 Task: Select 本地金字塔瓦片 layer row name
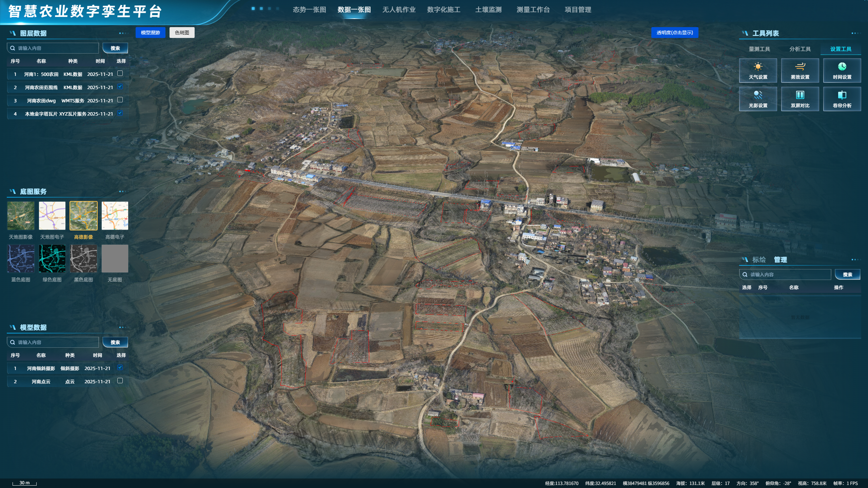coord(41,114)
